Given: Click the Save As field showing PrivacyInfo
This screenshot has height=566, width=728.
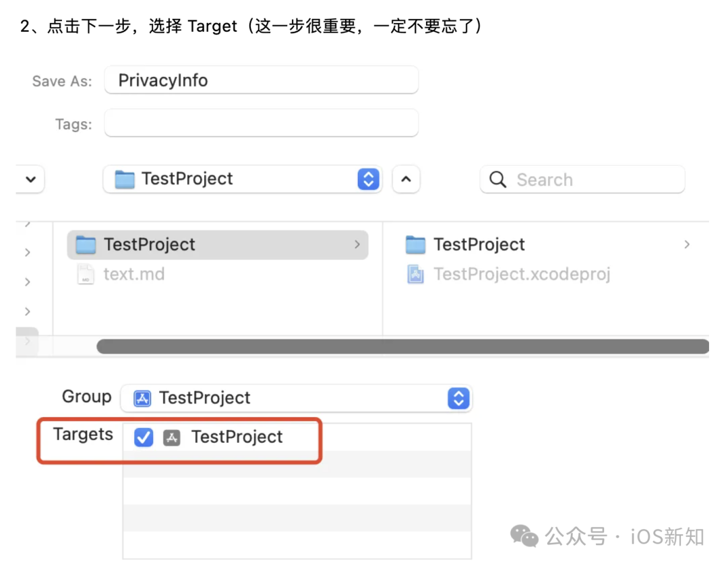Looking at the screenshot, I should [262, 80].
